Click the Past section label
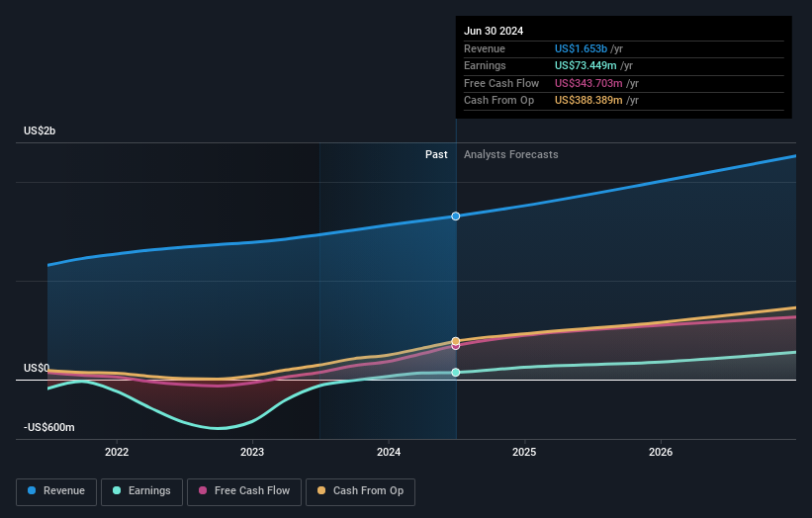812x518 pixels. (436, 155)
